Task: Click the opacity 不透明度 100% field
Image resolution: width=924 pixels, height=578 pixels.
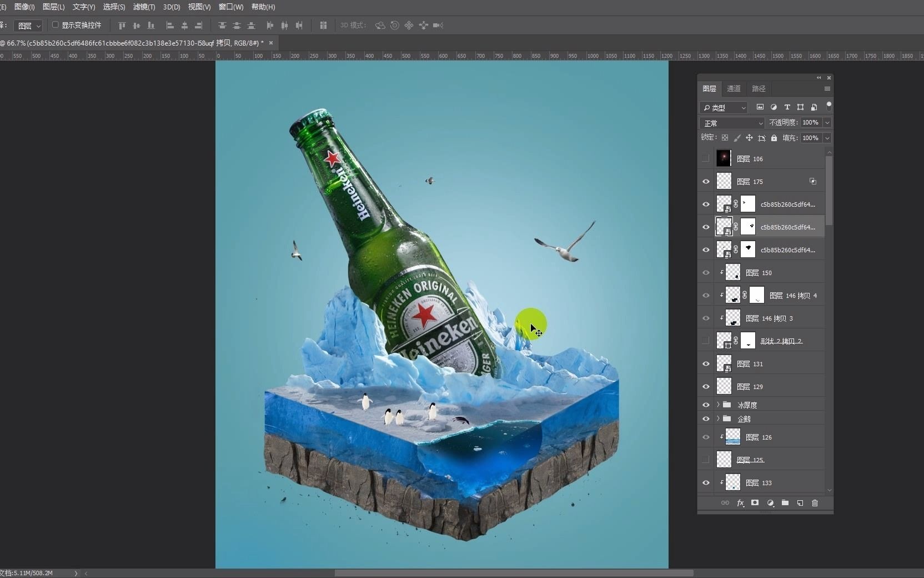Action: tap(811, 122)
